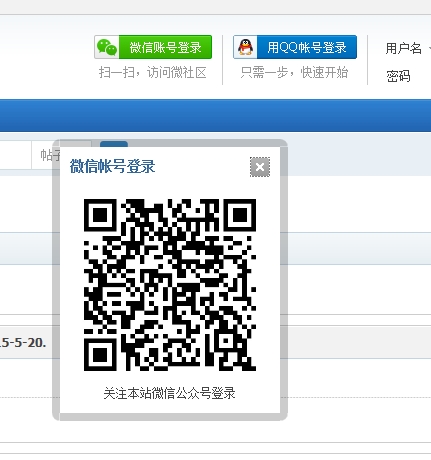Click the QR code's bottom-left finder square

[100, 355]
